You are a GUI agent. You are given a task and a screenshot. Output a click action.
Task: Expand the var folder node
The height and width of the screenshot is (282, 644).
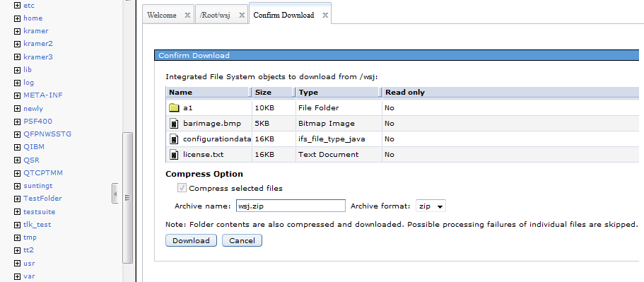click(x=17, y=276)
